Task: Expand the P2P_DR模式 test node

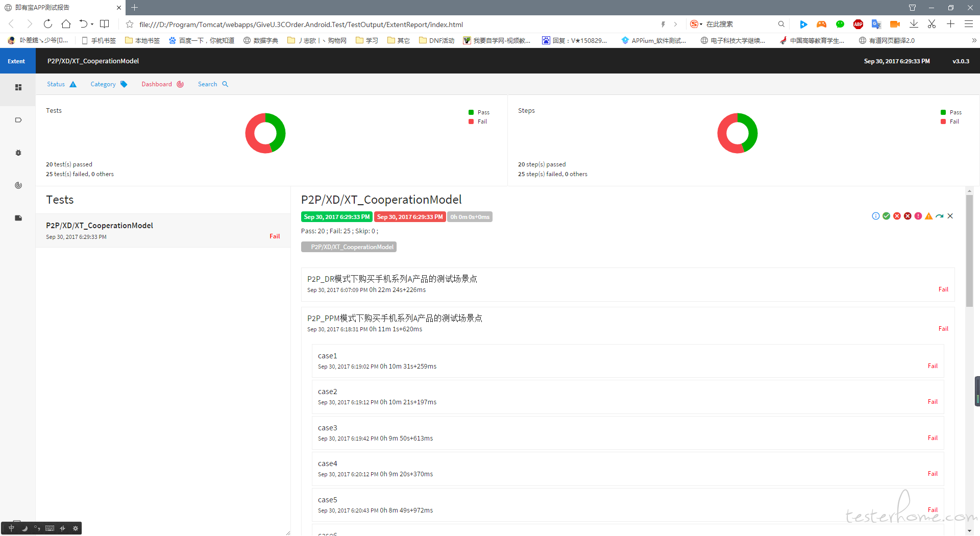Action: 391,279
